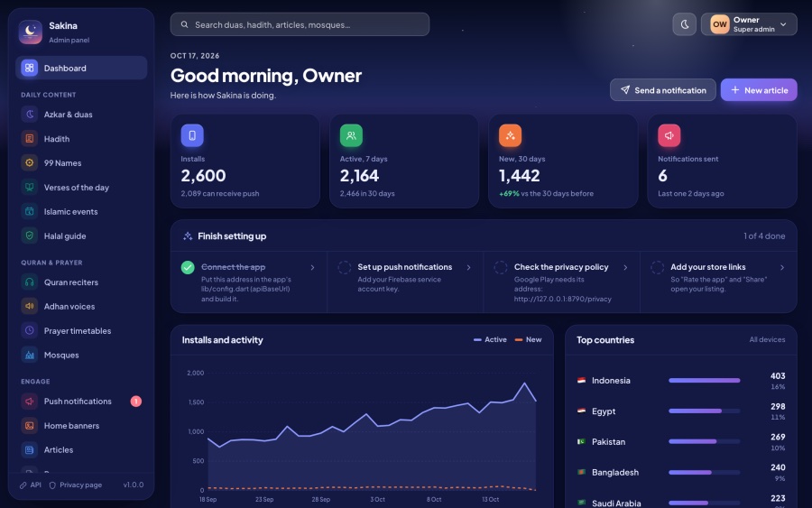Click the Adhan voices speaker icon
Screen dimensions: 812x508
coord(30,306)
